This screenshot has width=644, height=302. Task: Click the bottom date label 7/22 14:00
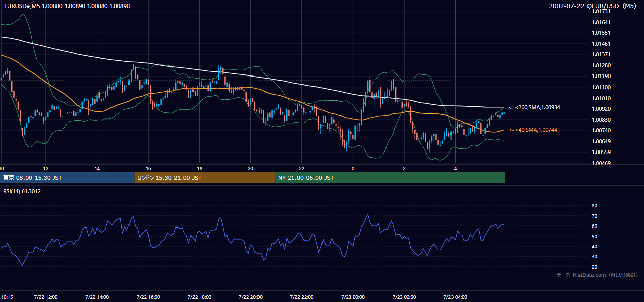pyautogui.click(x=97, y=297)
